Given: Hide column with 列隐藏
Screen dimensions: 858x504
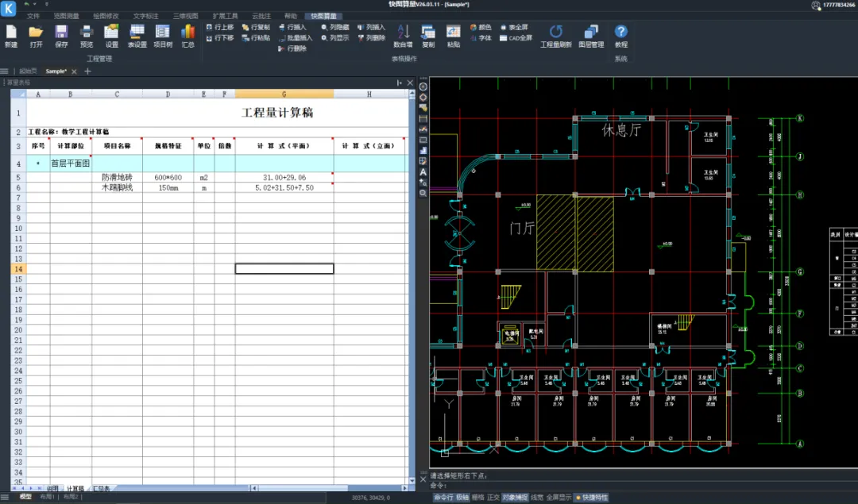Looking at the screenshot, I should (335, 27).
